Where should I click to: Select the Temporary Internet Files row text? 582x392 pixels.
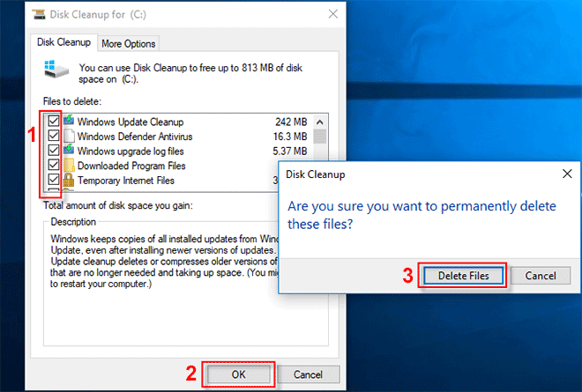126,181
